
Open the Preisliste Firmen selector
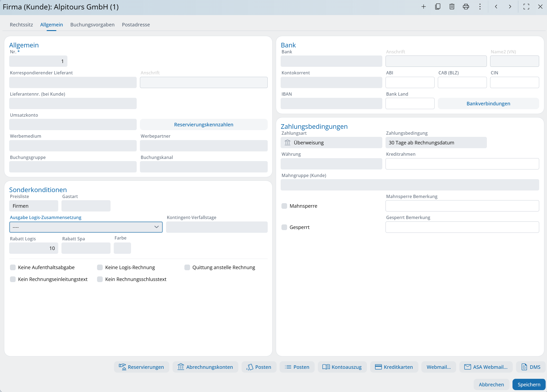[x=34, y=206]
